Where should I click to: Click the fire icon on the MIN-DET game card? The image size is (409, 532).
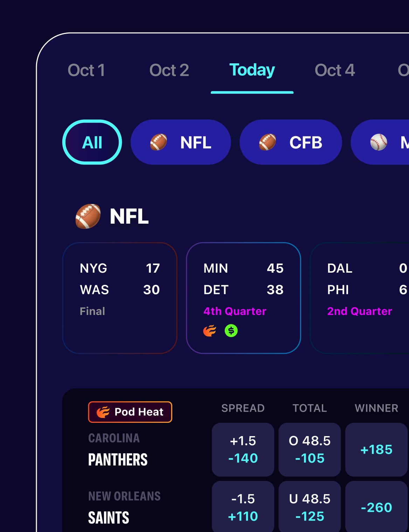click(x=210, y=330)
